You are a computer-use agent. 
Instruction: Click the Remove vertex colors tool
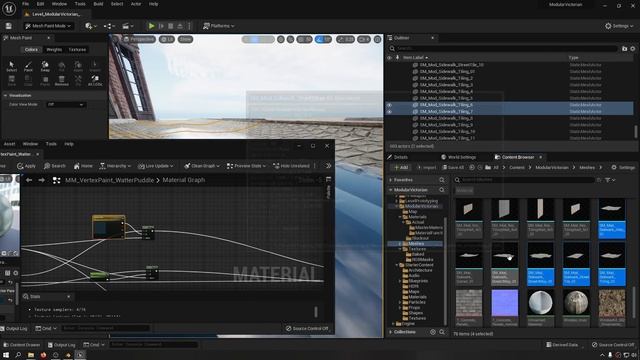click(62, 80)
